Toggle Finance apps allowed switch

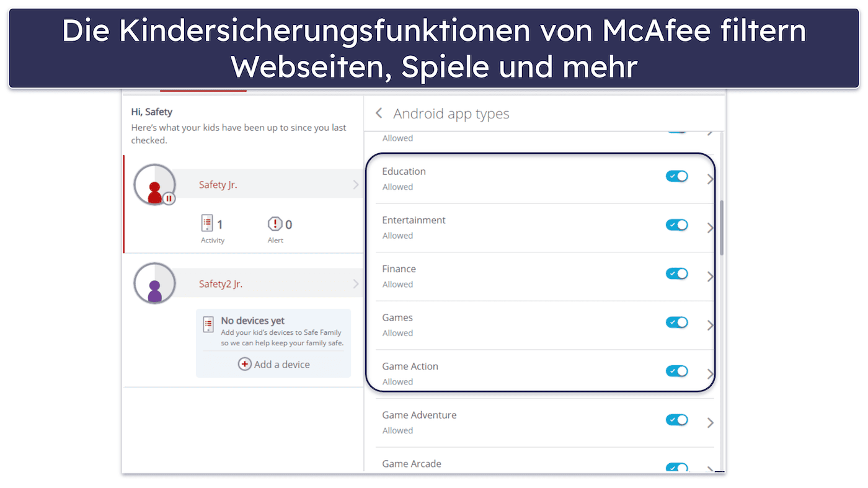677,273
